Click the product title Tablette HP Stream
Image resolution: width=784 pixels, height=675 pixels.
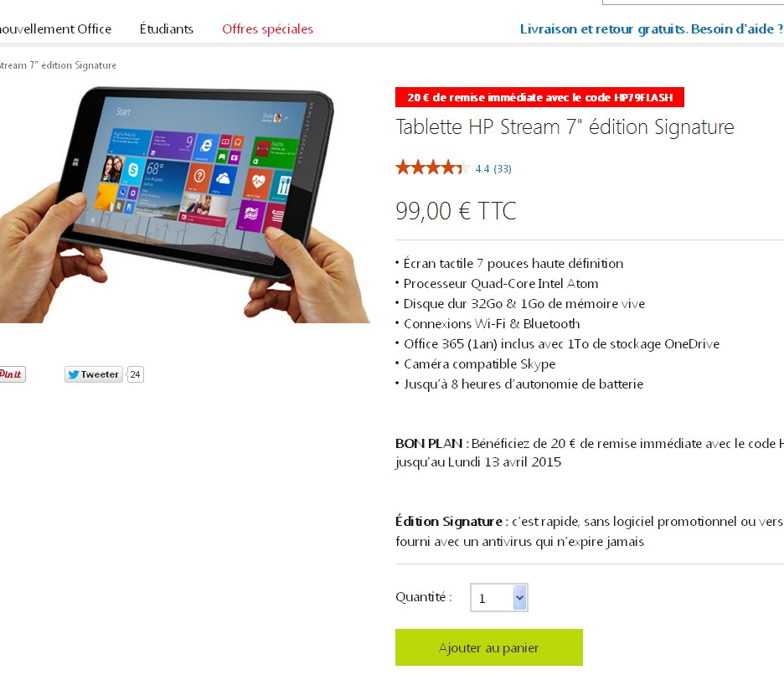point(565,127)
